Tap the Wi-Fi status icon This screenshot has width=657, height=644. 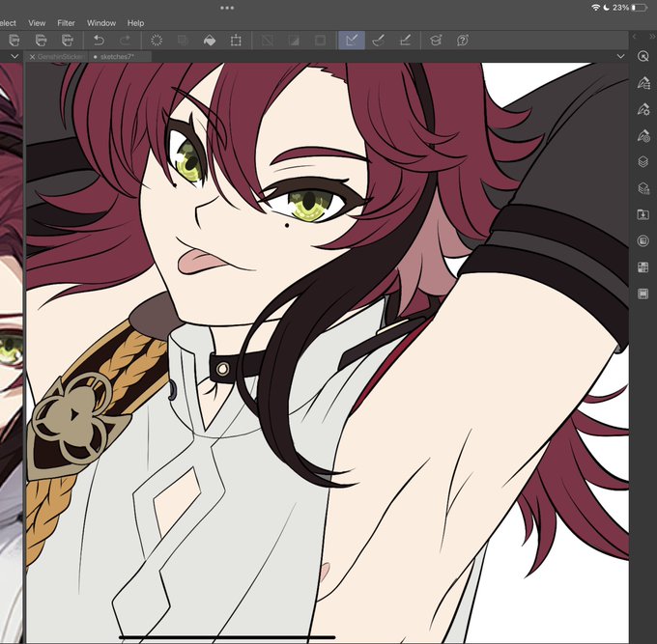595,8
